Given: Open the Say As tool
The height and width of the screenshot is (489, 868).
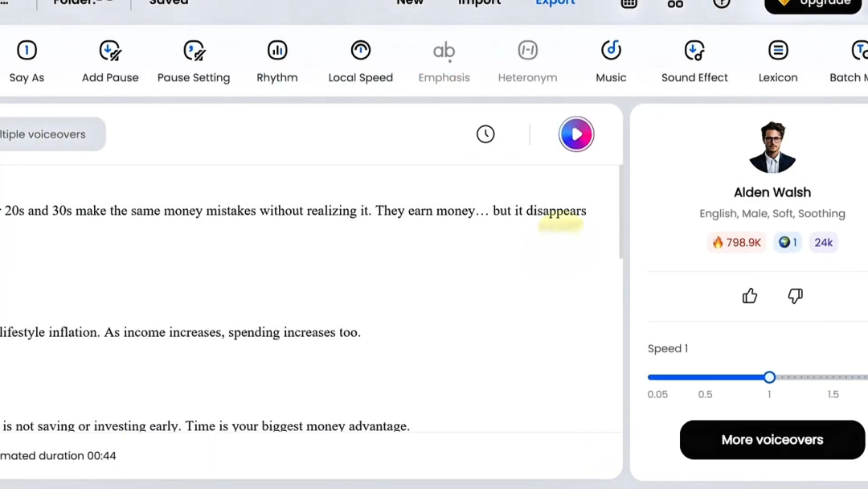Looking at the screenshot, I should 27,61.
